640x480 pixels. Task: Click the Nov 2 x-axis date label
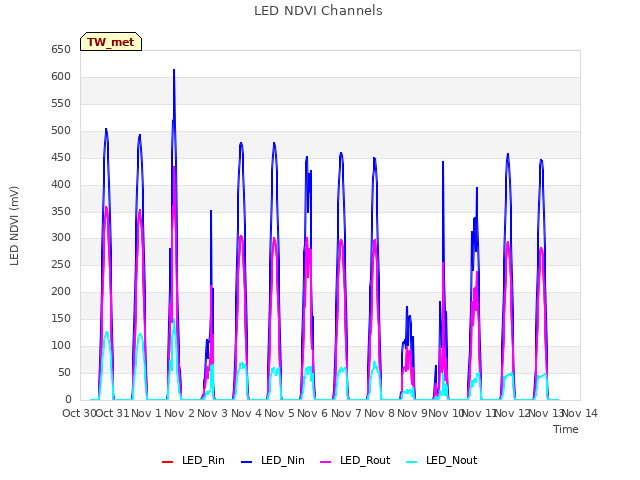pos(180,413)
